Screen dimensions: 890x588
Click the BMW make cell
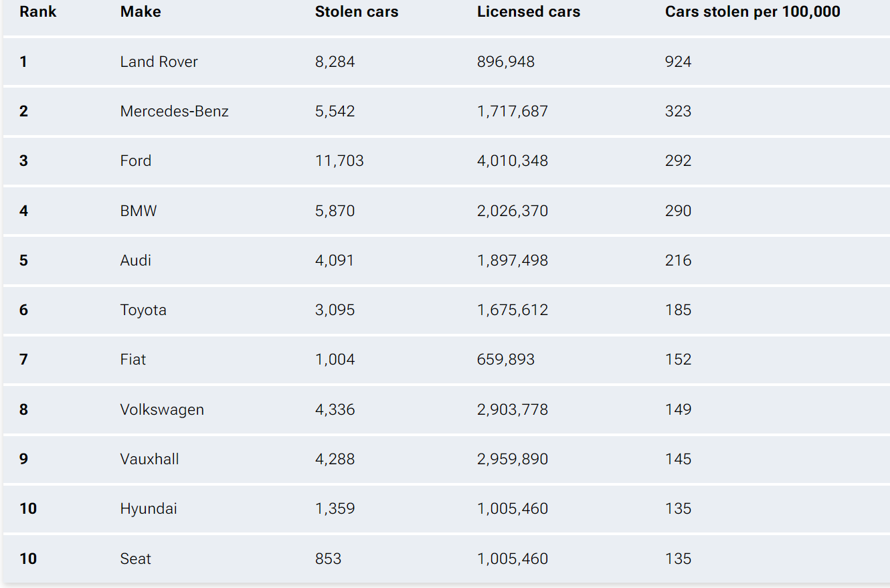click(x=139, y=211)
